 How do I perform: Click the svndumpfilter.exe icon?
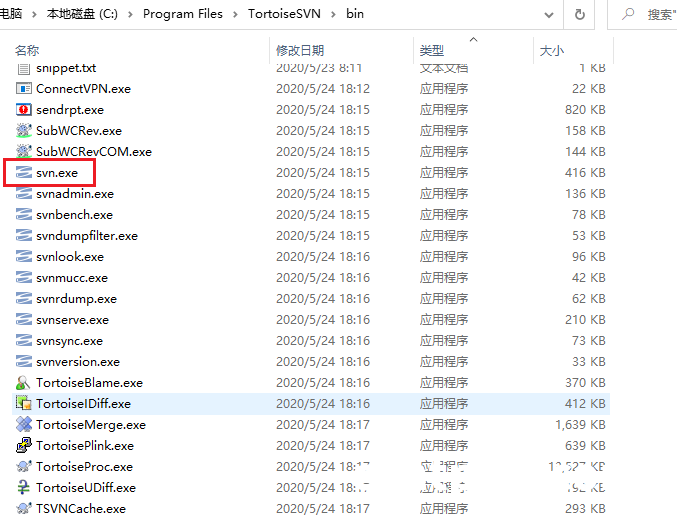24,235
